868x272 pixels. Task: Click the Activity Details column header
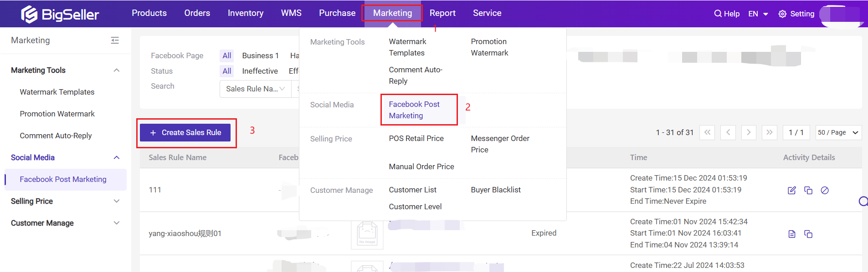(809, 157)
